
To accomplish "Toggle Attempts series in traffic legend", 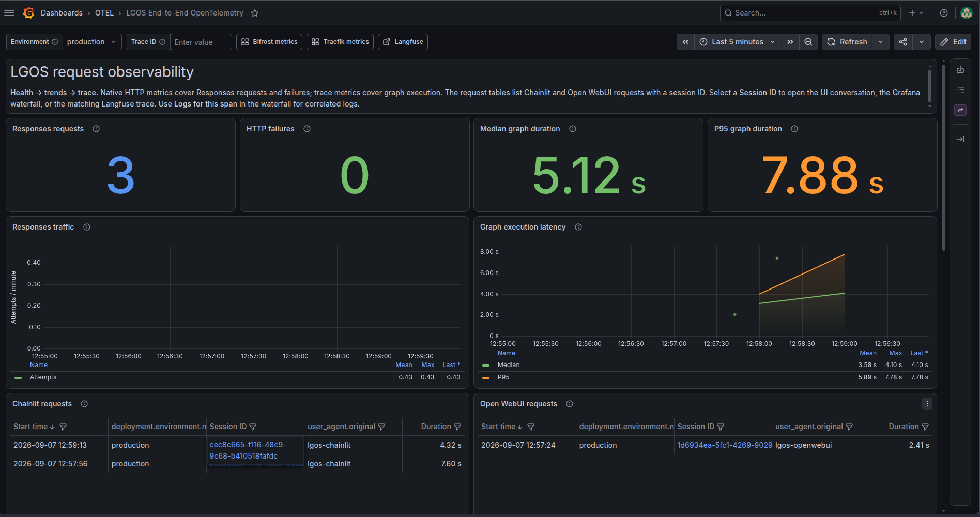I will tap(43, 377).
